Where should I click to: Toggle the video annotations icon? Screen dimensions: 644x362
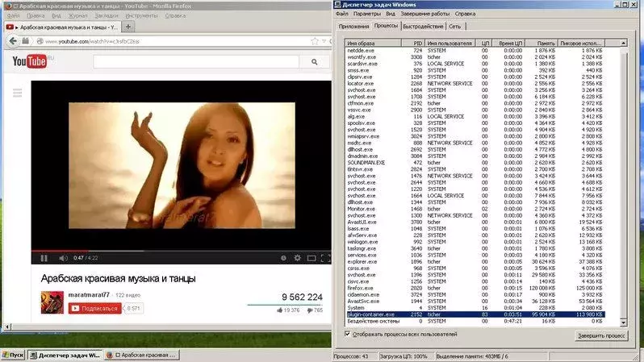coord(283,258)
